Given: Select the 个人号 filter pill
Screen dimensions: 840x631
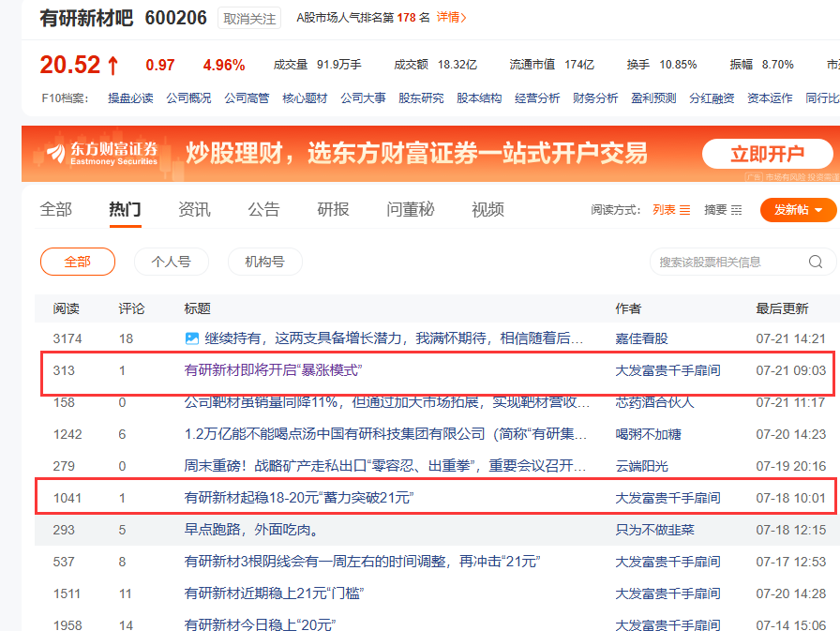Looking at the screenshot, I should click(x=172, y=262).
